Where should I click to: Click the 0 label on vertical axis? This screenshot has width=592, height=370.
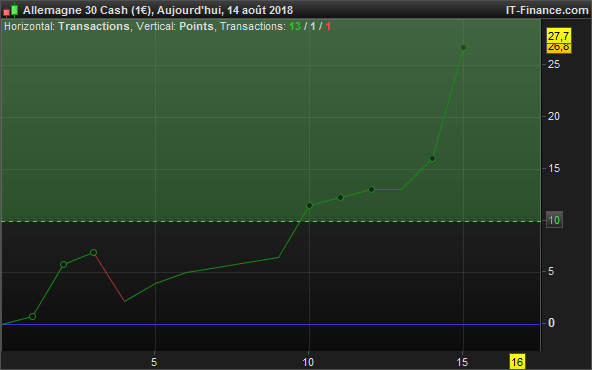[x=551, y=323]
